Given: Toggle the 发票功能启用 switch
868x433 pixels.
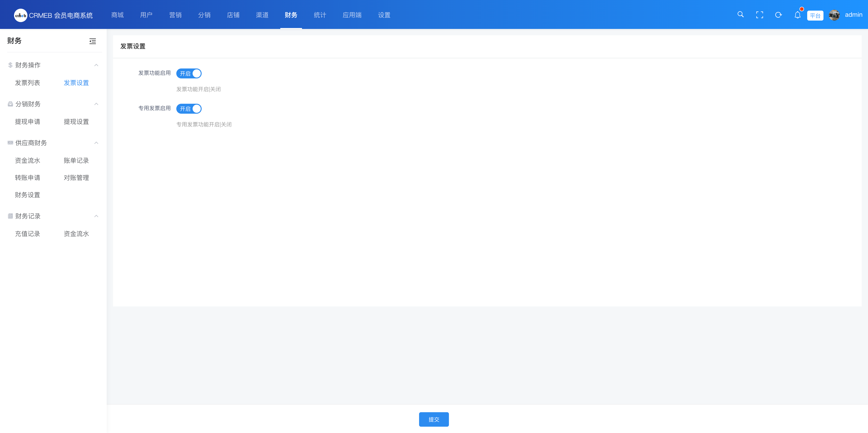Looking at the screenshot, I should point(189,73).
